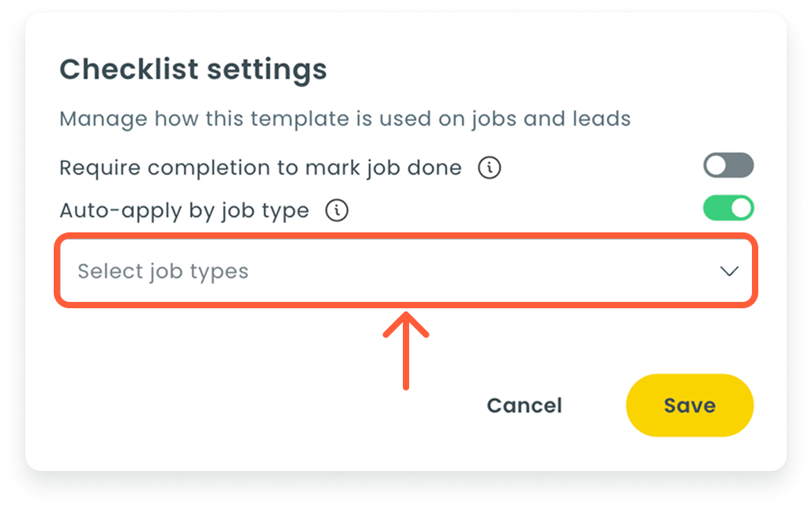Image resolution: width=812 pixels, height=509 pixels.
Task: Click the "Select job types" placeholder text
Action: coord(163,271)
